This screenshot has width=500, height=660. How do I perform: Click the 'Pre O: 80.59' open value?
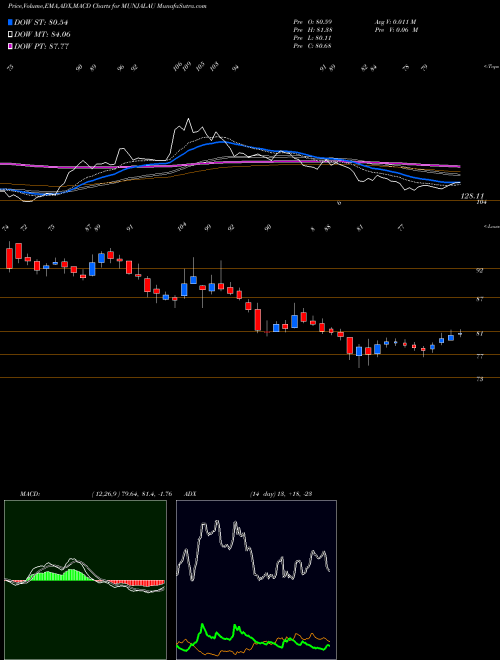[x=313, y=22]
